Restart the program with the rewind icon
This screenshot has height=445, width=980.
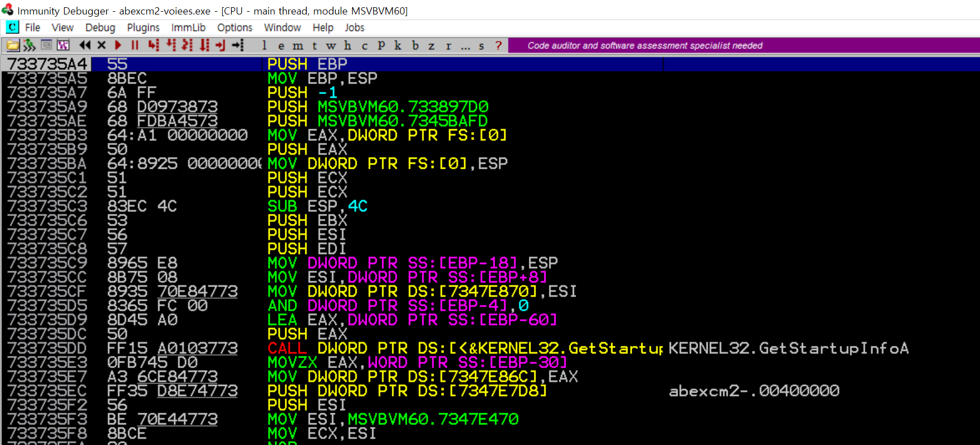tap(85, 45)
